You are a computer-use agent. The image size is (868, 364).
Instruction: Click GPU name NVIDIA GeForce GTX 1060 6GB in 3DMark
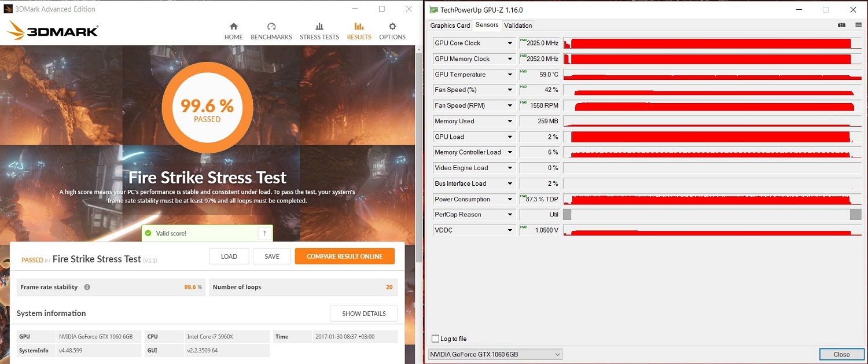[96, 337]
